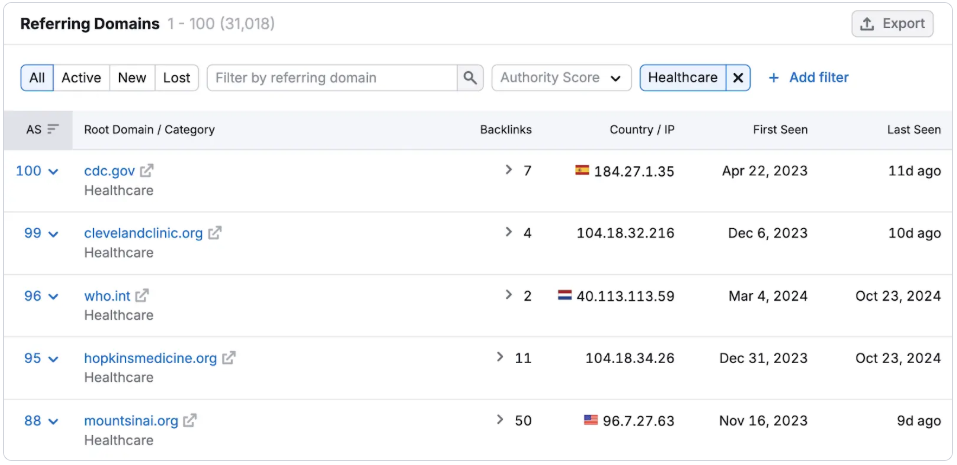The image size is (957, 465).
Task: Click the Nov 16, 2023 first seen date
Action: (x=764, y=420)
